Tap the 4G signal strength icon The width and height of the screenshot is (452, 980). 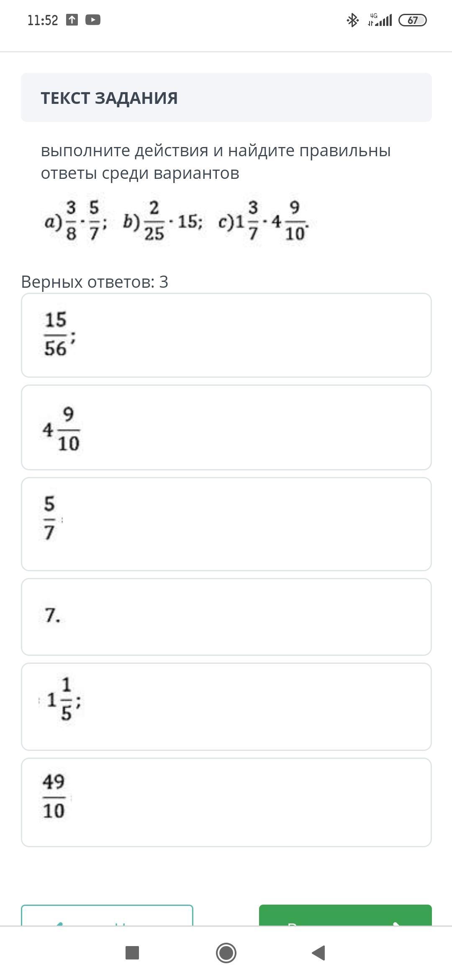click(x=380, y=20)
